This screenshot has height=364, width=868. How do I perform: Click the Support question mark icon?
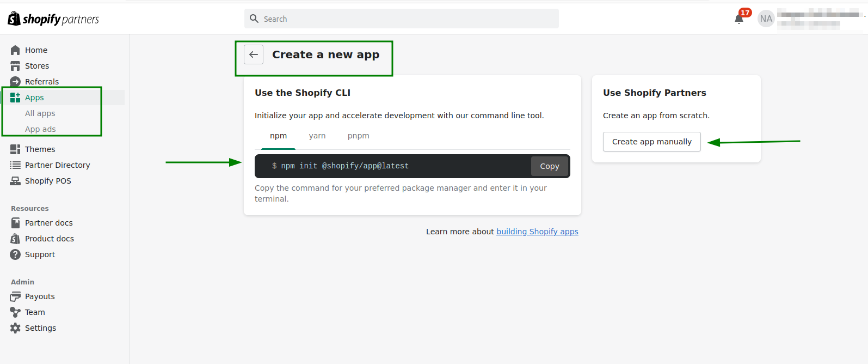tap(15, 254)
